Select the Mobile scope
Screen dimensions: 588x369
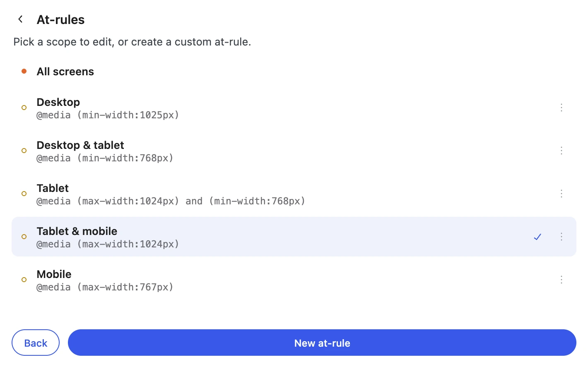tap(294, 280)
